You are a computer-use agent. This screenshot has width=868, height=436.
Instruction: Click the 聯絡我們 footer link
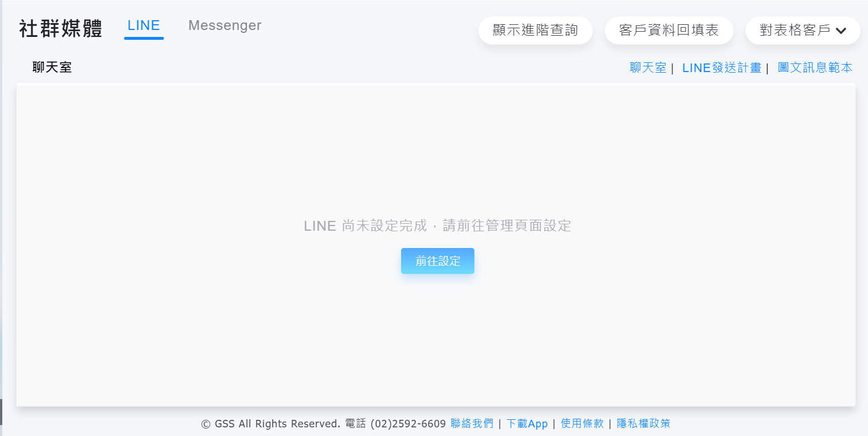472,424
